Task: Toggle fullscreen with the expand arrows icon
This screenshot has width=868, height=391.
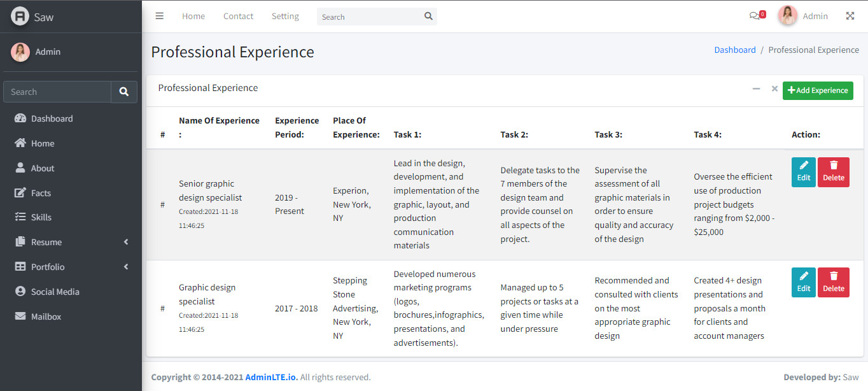Action: pyautogui.click(x=850, y=16)
